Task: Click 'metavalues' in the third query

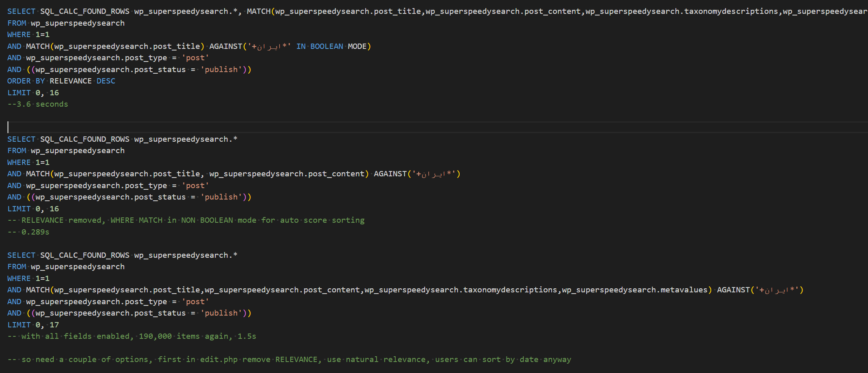Action: tap(684, 290)
